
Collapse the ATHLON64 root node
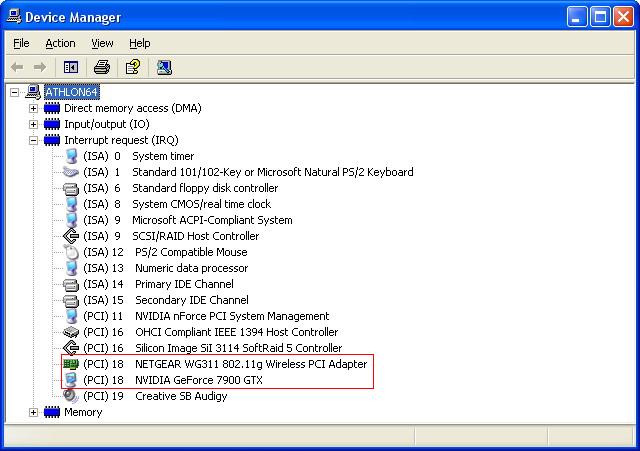click(14, 92)
